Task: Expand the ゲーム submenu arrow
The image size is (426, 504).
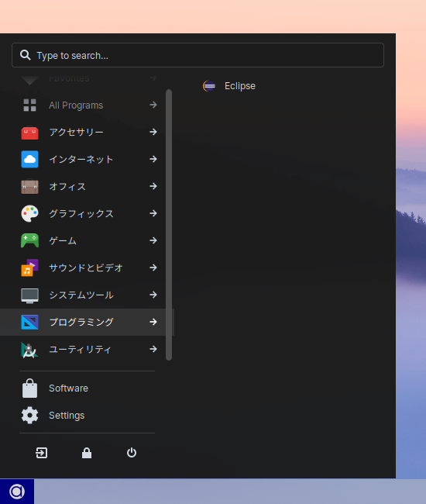Action: [x=153, y=240]
